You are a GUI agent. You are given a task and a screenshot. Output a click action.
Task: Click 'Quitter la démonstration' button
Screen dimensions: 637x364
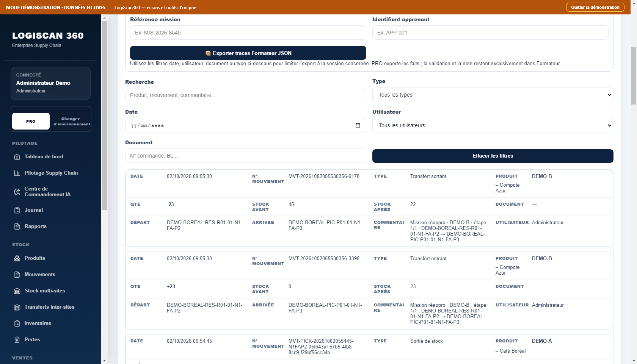tap(595, 7)
